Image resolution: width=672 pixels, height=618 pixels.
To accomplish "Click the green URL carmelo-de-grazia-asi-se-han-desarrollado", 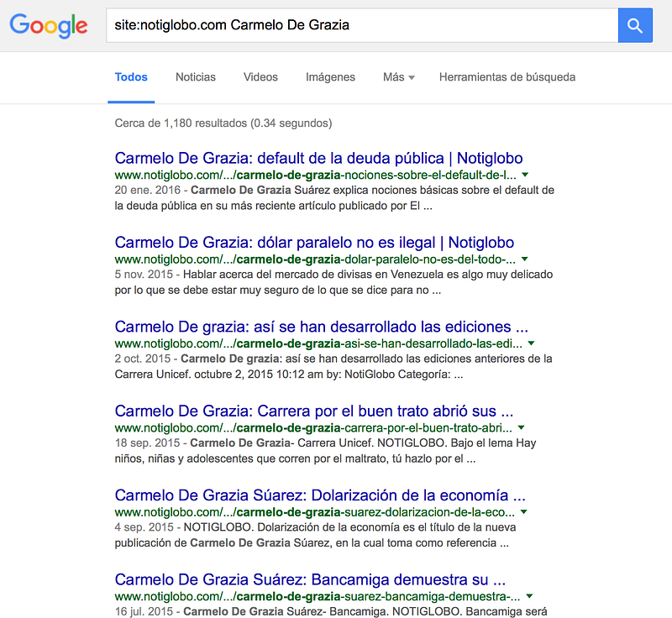I will (x=318, y=344).
